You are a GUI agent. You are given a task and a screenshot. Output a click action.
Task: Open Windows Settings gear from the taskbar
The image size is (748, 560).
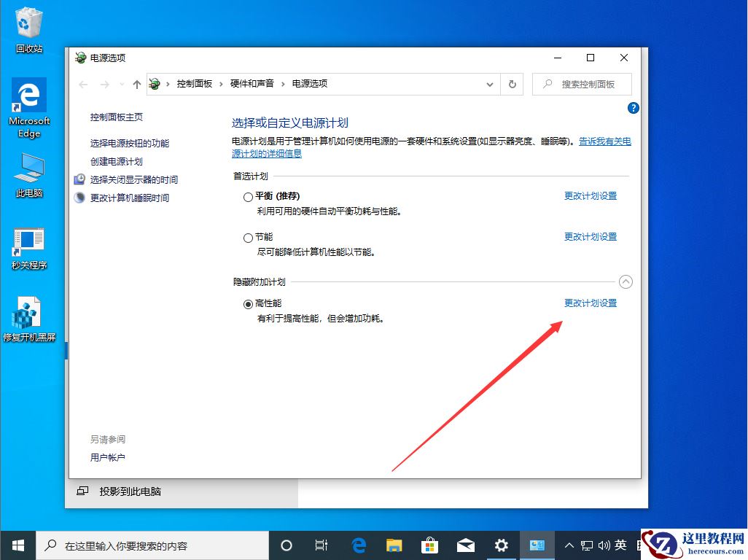[501, 545]
